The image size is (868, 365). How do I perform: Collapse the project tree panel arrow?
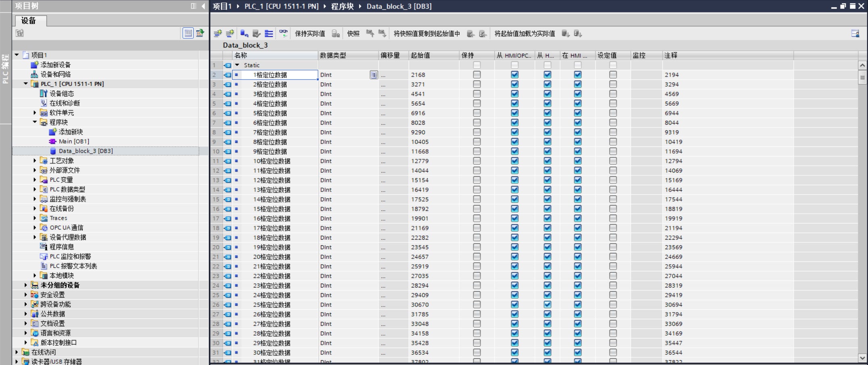pos(203,6)
